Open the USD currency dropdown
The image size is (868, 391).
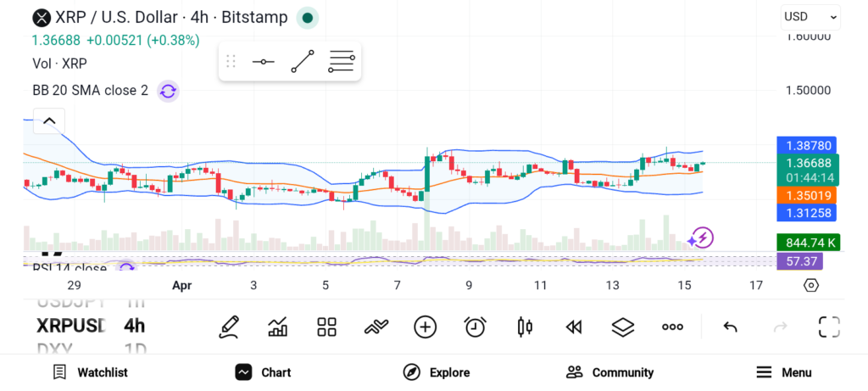pyautogui.click(x=810, y=16)
